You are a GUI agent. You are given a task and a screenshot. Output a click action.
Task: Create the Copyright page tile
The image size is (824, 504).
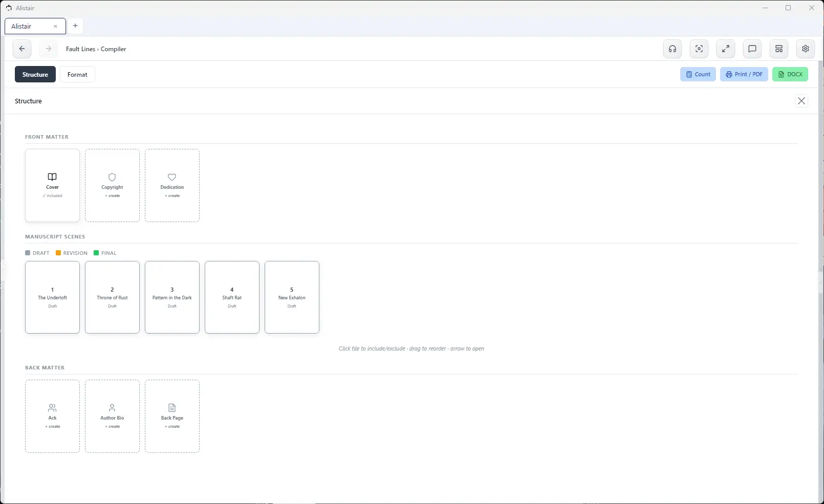tap(112, 185)
